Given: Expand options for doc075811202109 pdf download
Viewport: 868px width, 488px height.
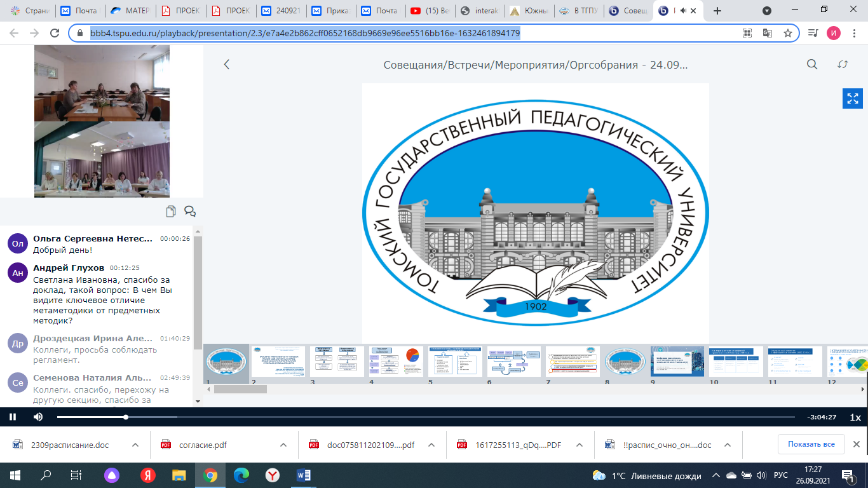Looking at the screenshot, I should 431,445.
